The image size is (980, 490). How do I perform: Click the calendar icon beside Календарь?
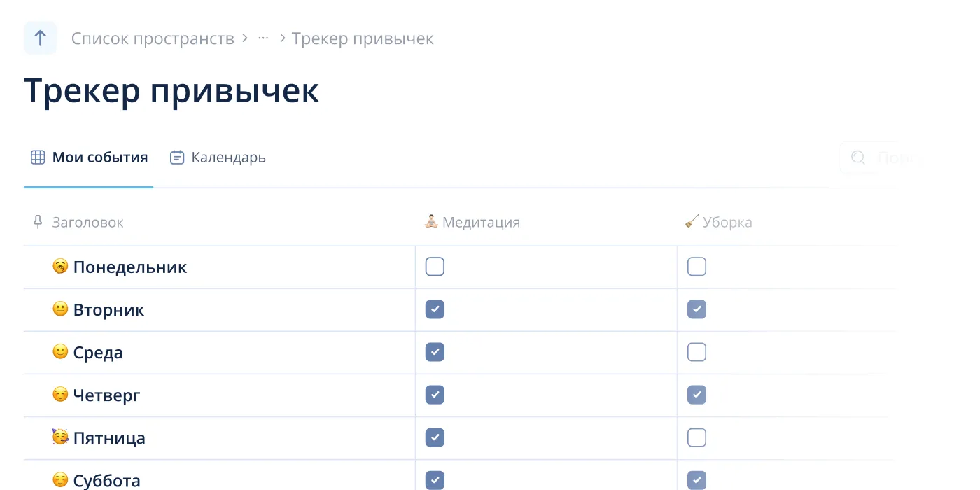[x=177, y=157]
